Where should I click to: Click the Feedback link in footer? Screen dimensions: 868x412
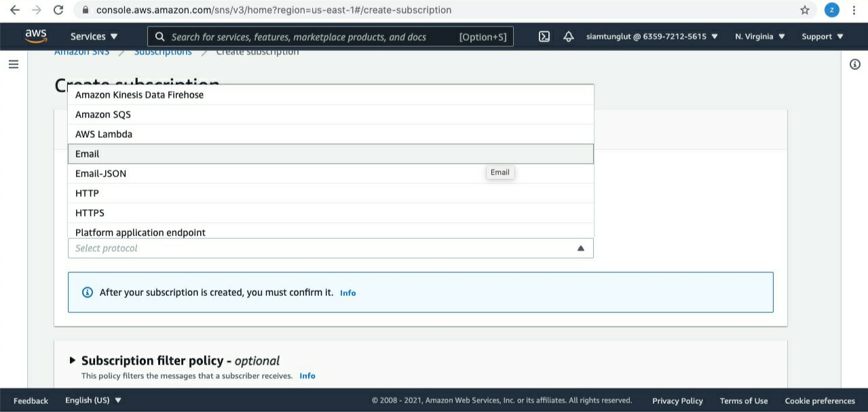click(x=31, y=400)
